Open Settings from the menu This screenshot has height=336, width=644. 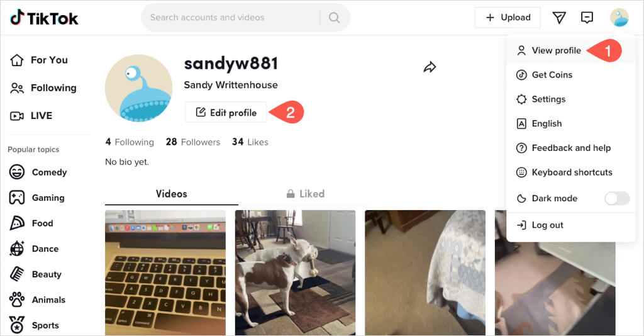(570, 99)
